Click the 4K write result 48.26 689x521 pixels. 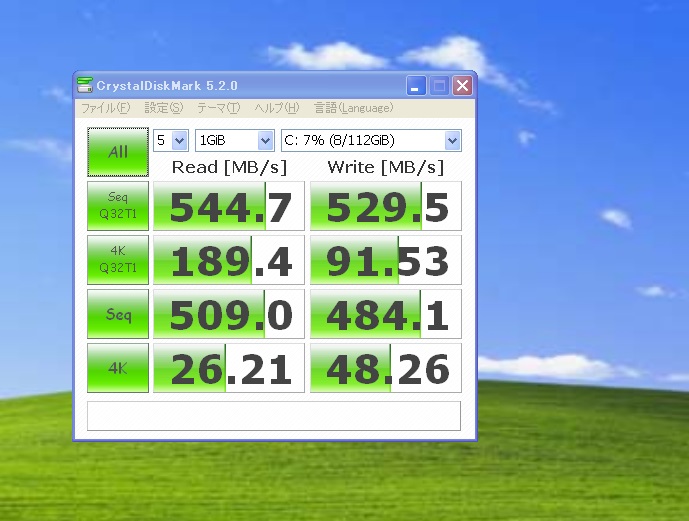pyautogui.click(x=386, y=368)
